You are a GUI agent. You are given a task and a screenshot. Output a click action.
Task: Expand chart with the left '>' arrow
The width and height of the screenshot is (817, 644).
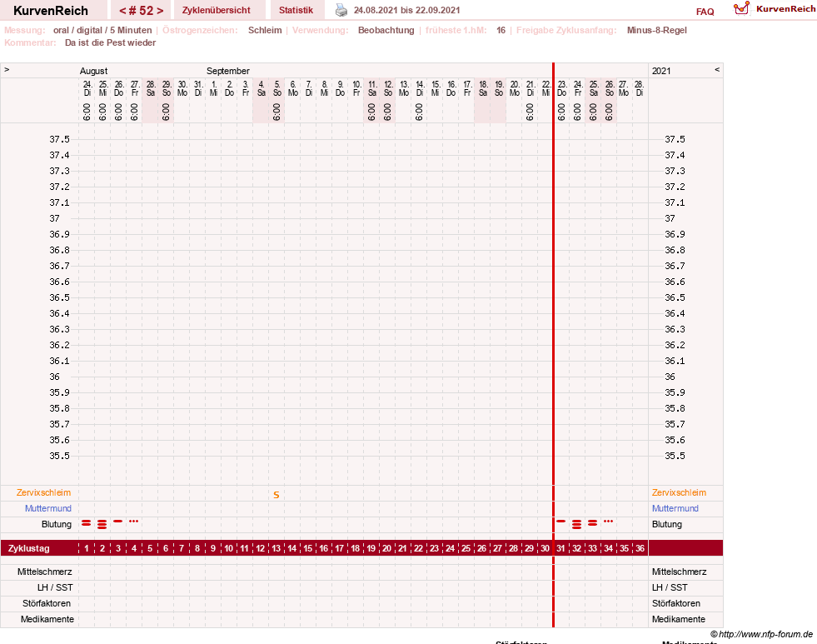[7, 69]
